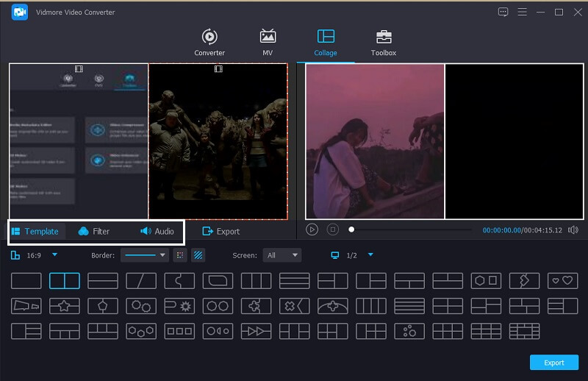Screen dimensions: 588x381
Task: Select the single-frame collage template
Action: pyautogui.click(x=26, y=280)
